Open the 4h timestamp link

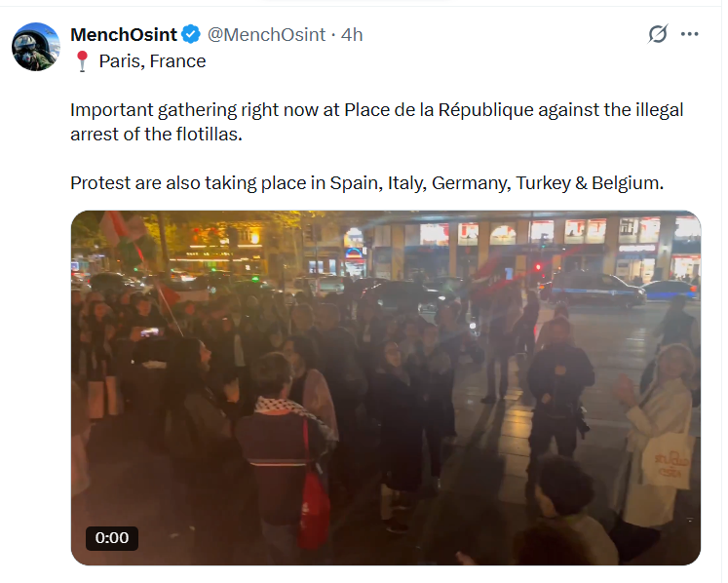(351, 35)
